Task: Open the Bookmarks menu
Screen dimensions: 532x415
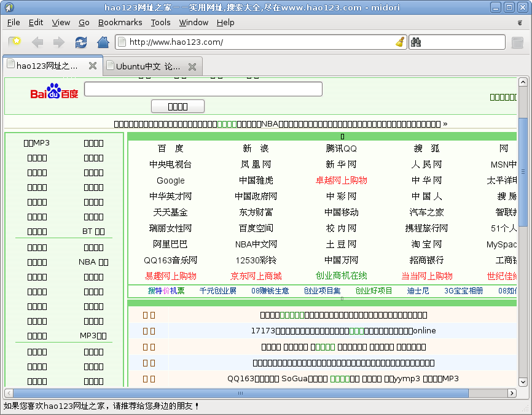Action: tap(120, 22)
